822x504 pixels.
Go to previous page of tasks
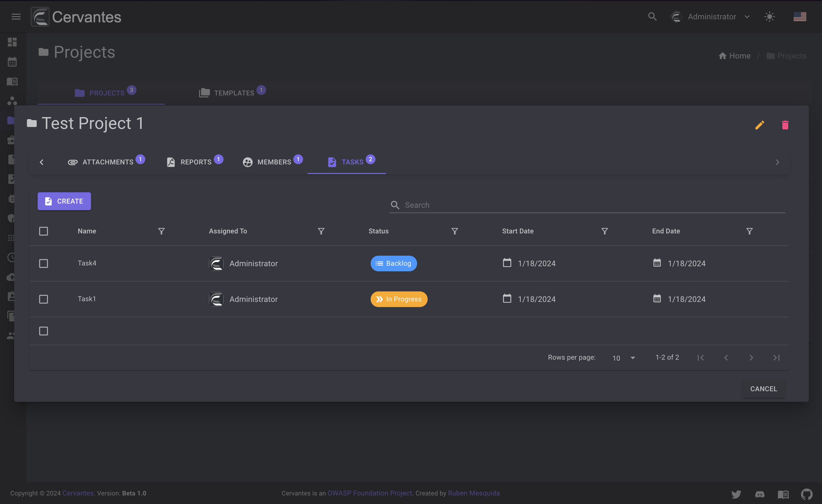tap(726, 357)
